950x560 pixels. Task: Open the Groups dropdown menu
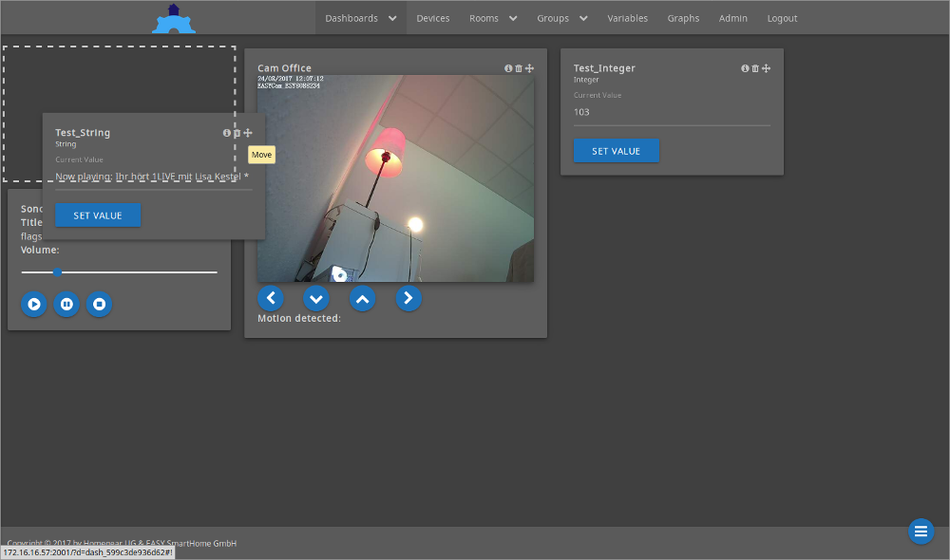pyautogui.click(x=562, y=18)
